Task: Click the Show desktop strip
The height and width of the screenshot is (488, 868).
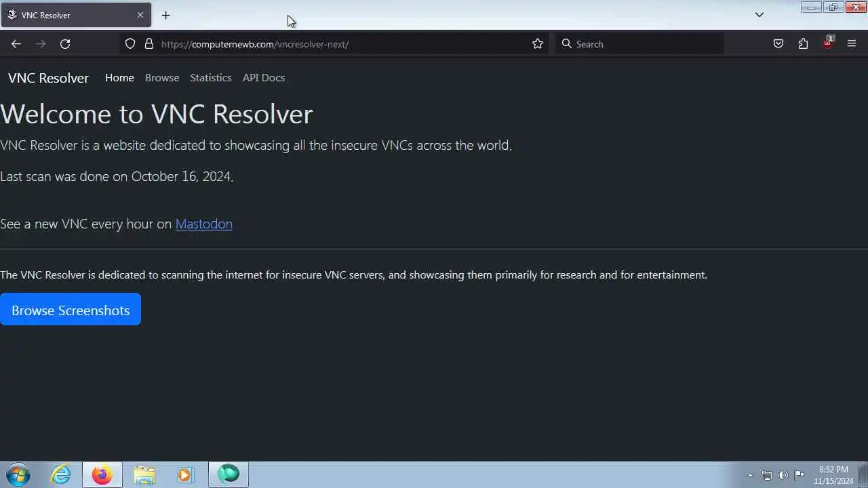Action: point(863,474)
